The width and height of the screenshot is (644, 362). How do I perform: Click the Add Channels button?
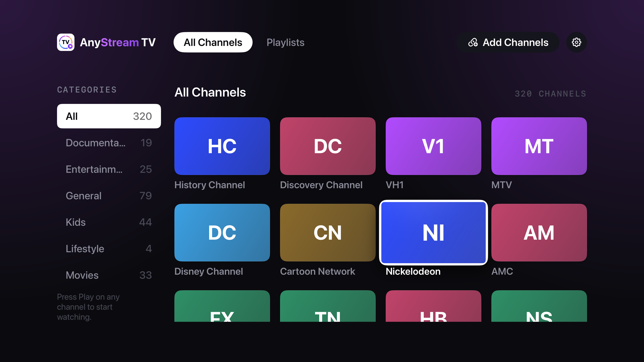pyautogui.click(x=508, y=42)
